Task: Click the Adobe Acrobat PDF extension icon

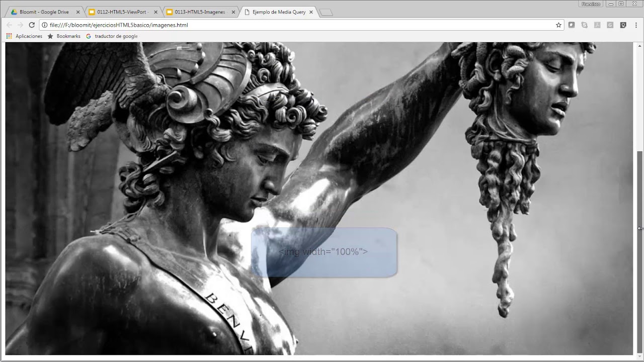Action: point(597,25)
